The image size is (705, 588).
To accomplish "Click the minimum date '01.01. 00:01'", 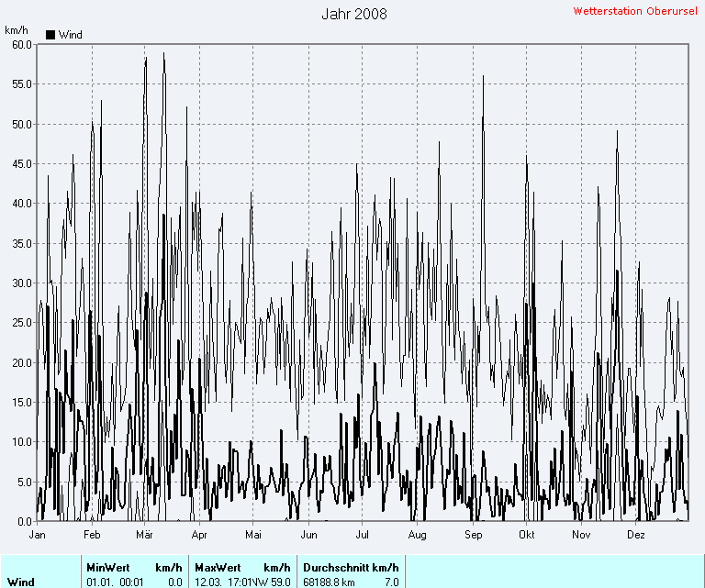I will 115,582.
